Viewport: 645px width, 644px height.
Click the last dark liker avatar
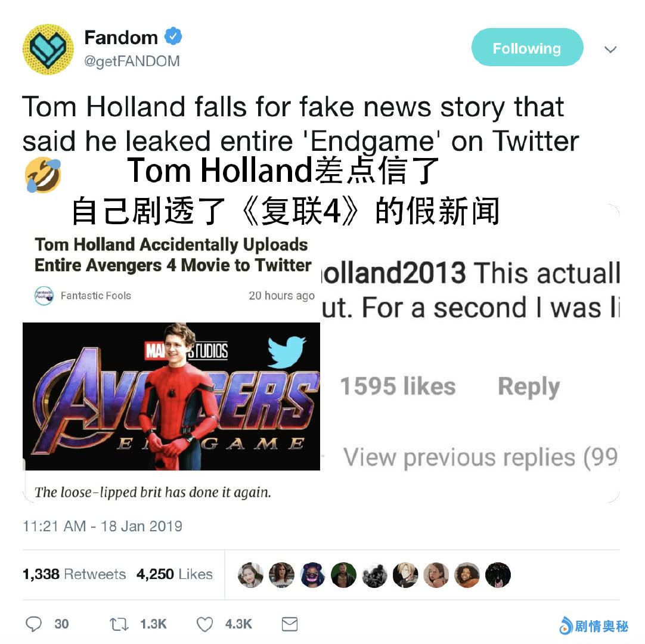coord(498,575)
